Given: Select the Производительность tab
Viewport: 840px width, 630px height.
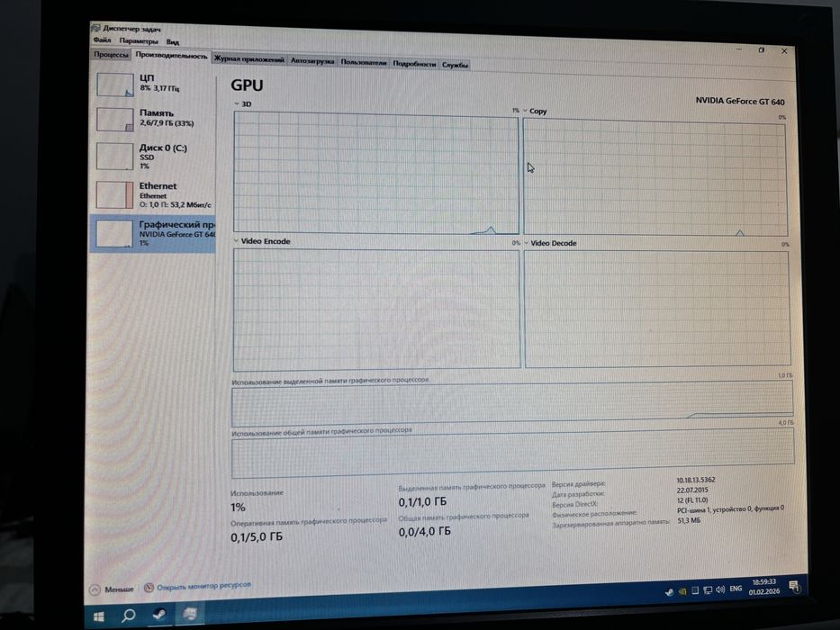Looking at the screenshot, I should point(171,56).
